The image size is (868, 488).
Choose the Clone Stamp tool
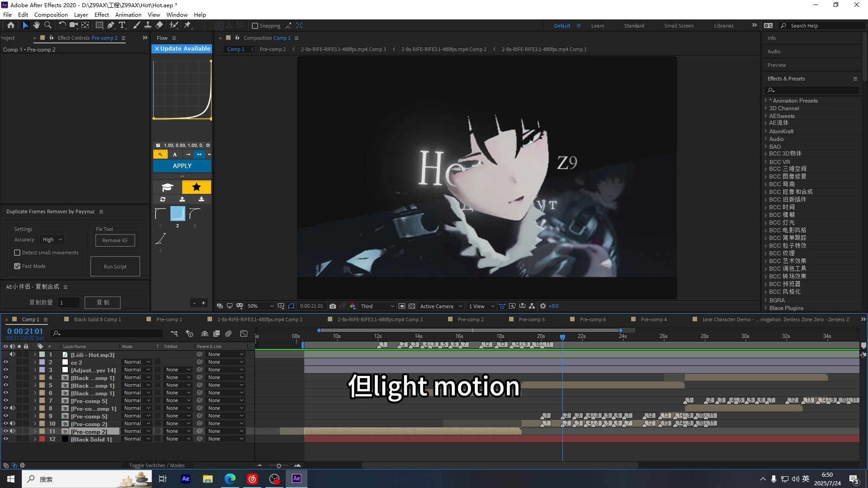tap(147, 25)
